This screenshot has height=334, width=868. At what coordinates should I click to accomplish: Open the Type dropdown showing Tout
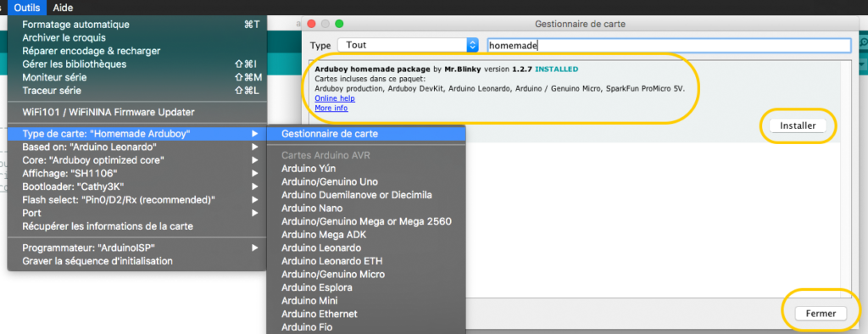click(x=408, y=46)
